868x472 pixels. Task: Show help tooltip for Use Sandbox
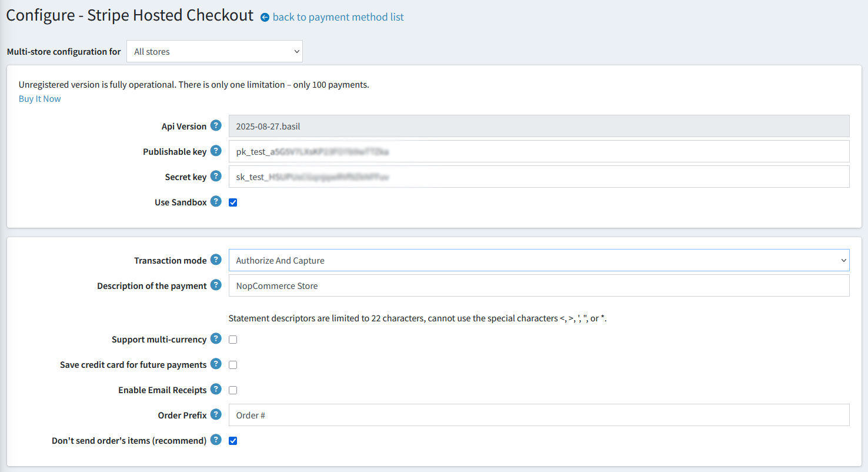click(216, 201)
